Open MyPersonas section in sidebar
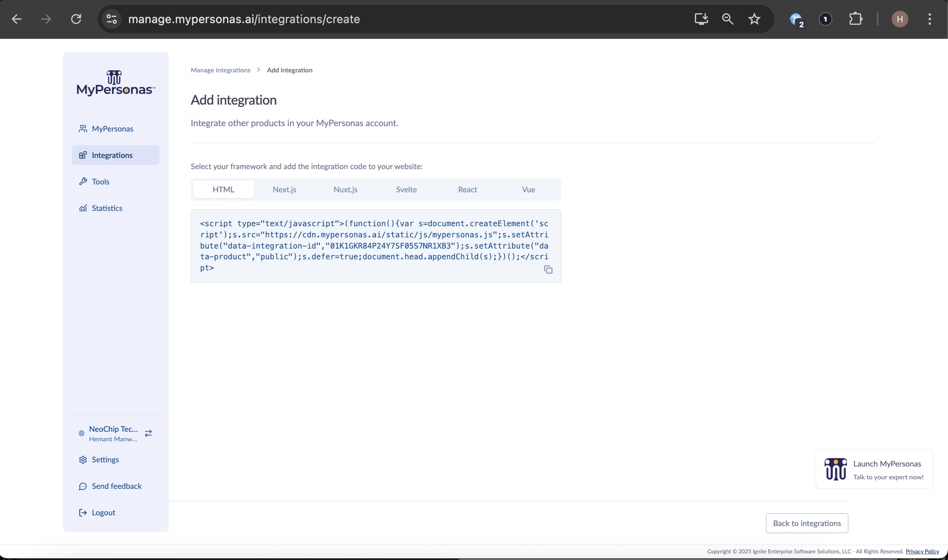Image resolution: width=948 pixels, height=560 pixels. pyautogui.click(x=116, y=129)
